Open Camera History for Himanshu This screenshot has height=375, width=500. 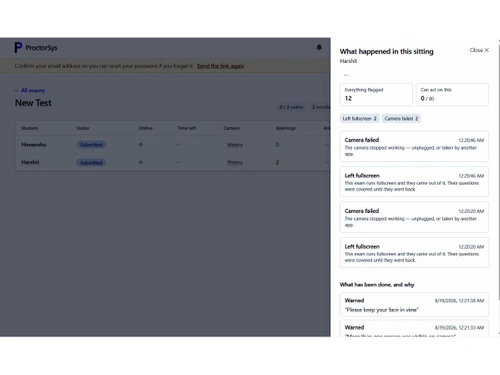(235, 145)
